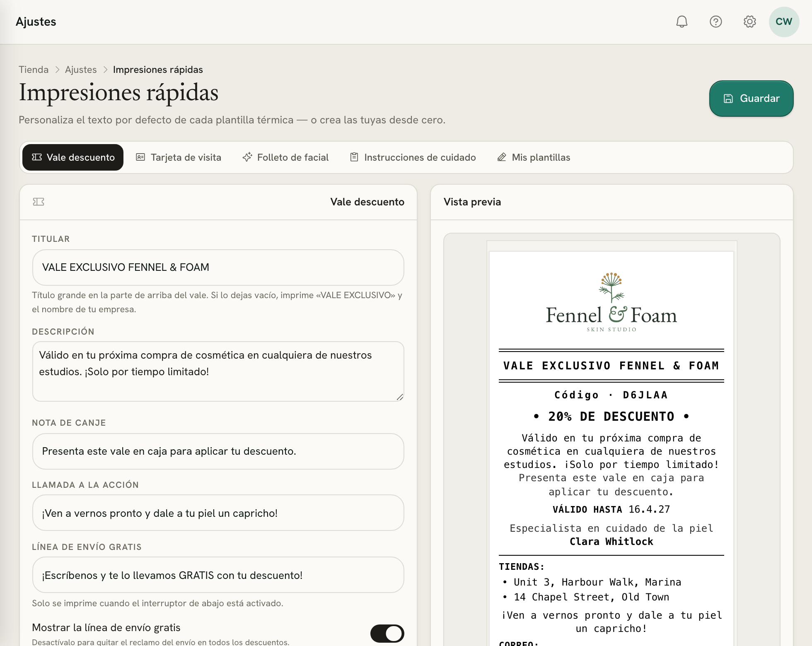The height and width of the screenshot is (646, 812).
Task: Click '20% DE DESCUENTO' in the preview
Action: click(x=611, y=417)
